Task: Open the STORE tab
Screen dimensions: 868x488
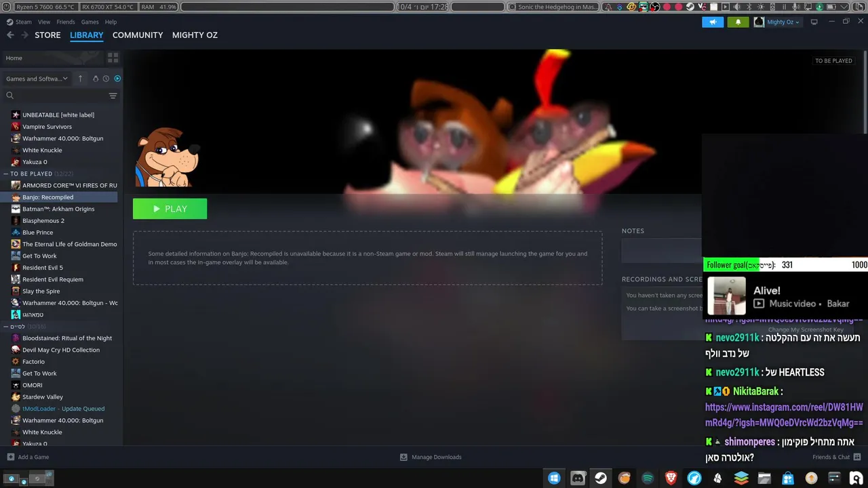Action: [47, 35]
